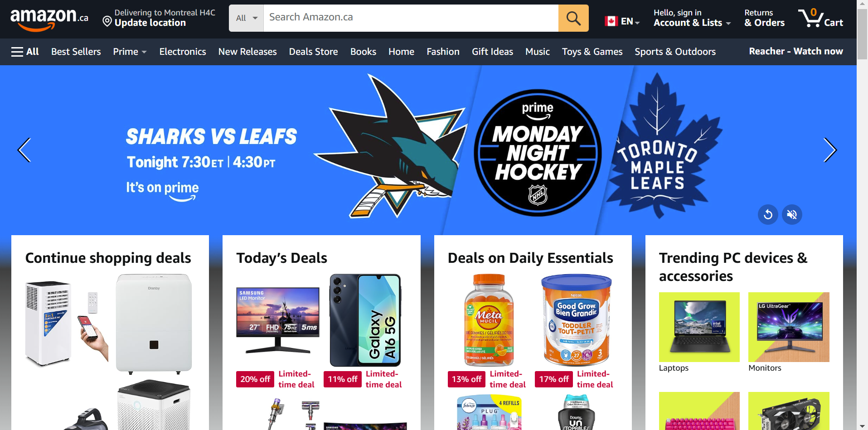The width and height of the screenshot is (868, 430).
Task: Click the orange search magnifier button
Action: tap(573, 18)
